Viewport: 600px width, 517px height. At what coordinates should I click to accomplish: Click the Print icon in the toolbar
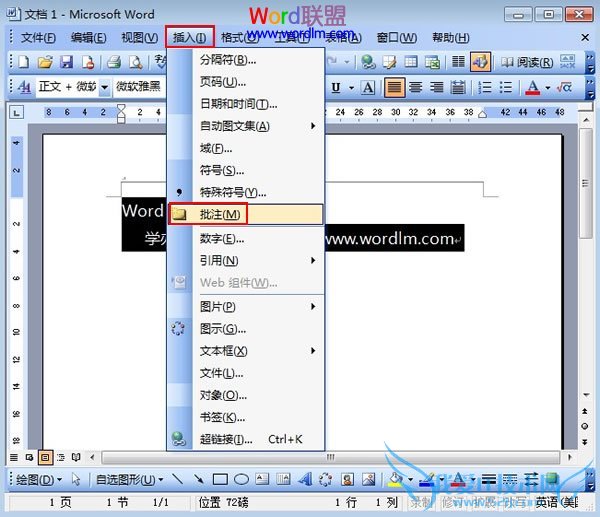[x=114, y=62]
